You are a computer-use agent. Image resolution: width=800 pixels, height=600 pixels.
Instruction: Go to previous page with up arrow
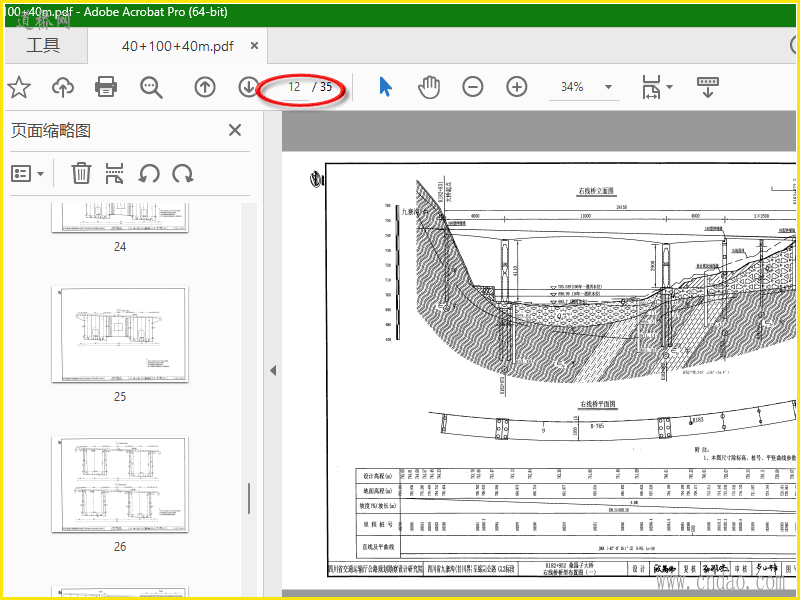(x=205, y=87)
